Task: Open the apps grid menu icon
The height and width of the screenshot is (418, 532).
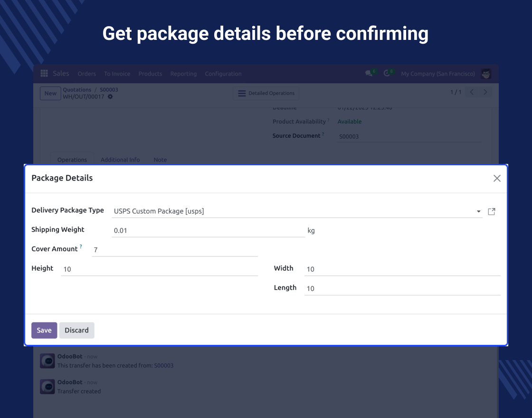Action: 44,73
